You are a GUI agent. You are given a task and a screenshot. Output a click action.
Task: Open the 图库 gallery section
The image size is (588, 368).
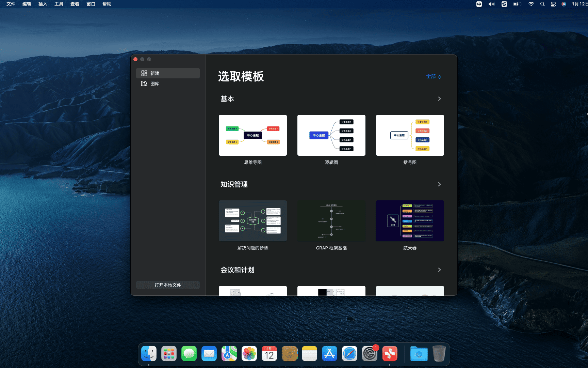[x=154, y=83]
